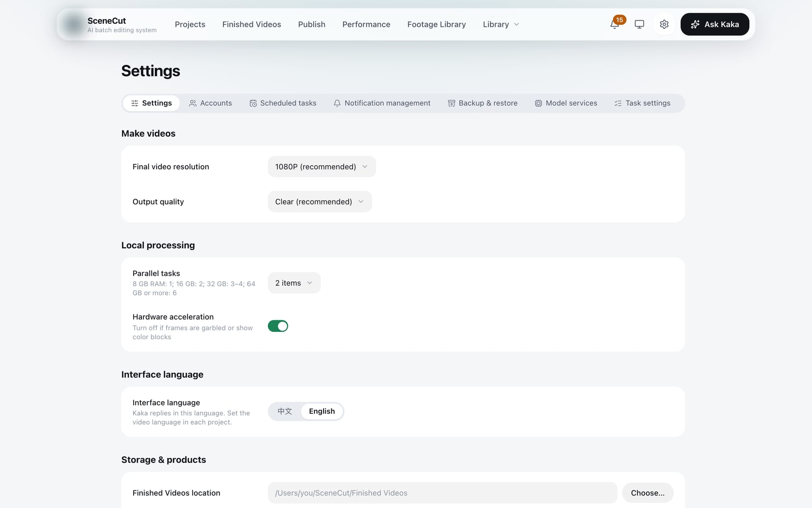Image resolution: width=812 pixels, height=508 pixels.
Task: Click the monitor display icon in header
Action: pyautogui.click(x=639, y=24)
